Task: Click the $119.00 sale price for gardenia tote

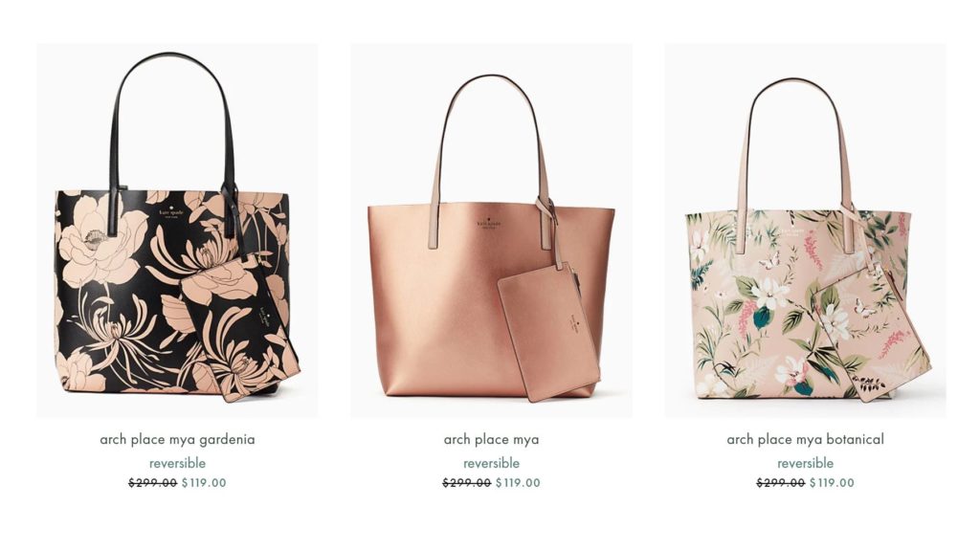Action: [x=204, y=482]
